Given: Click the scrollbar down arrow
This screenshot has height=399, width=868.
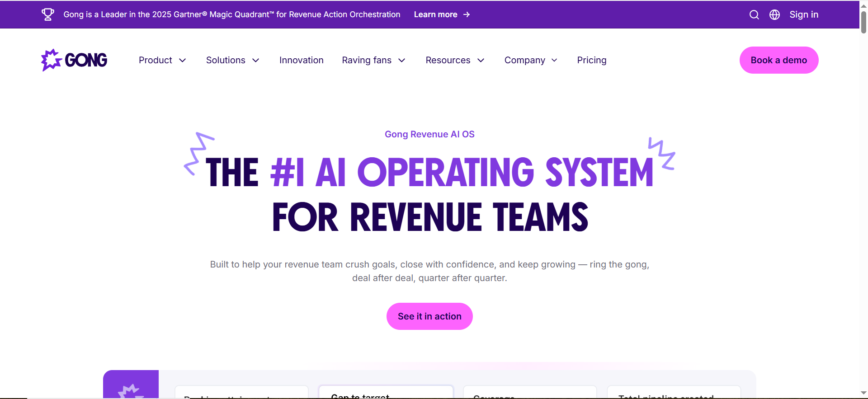Looking at the screenshot, I should click(x=863, y=393).
